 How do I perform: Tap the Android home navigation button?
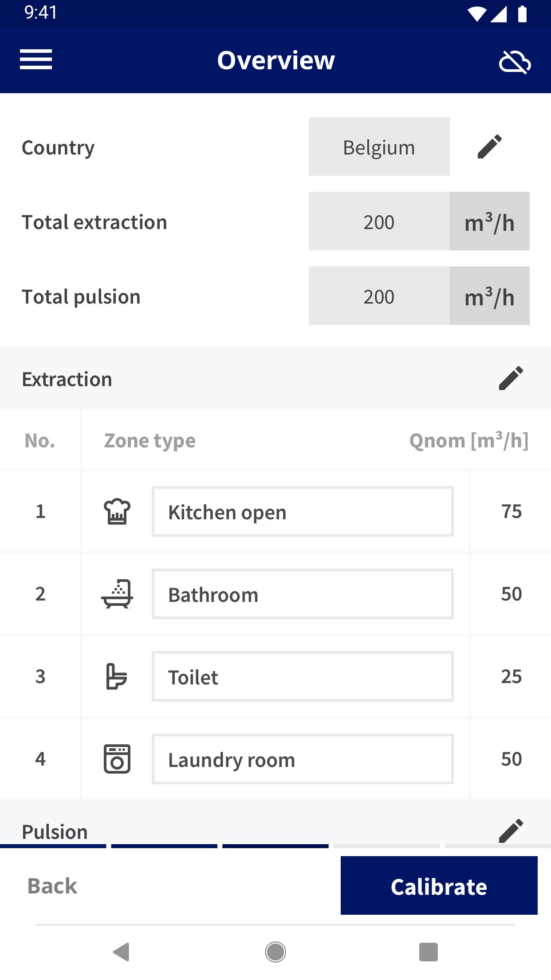point(275,952)
